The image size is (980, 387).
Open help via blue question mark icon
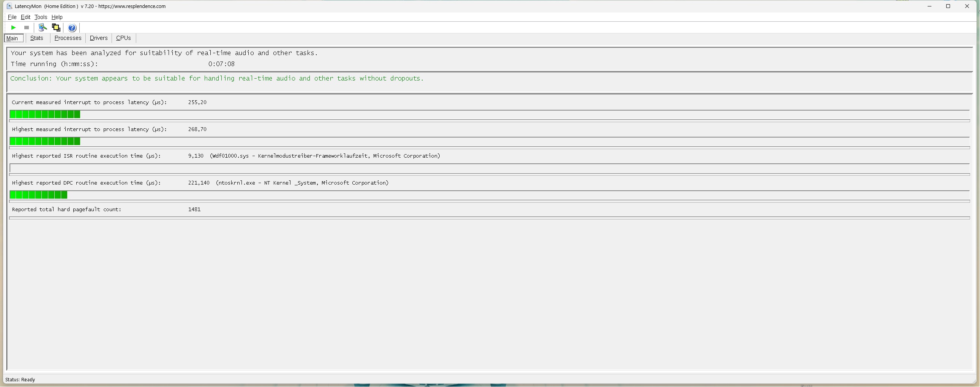pos(72,28)
